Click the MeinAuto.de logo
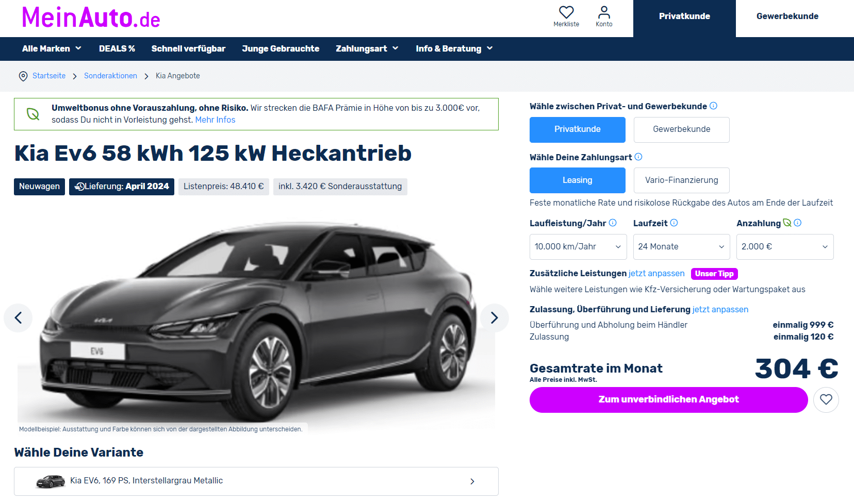The width and height of the screenshot is (854, 504). tap(91, 18)
